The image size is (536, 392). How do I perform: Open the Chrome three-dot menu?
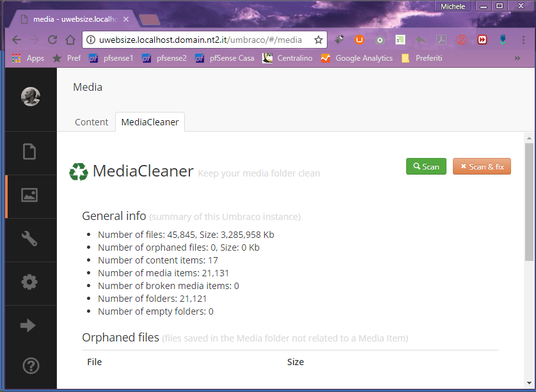pyautogui.click(x=523, y=40)
